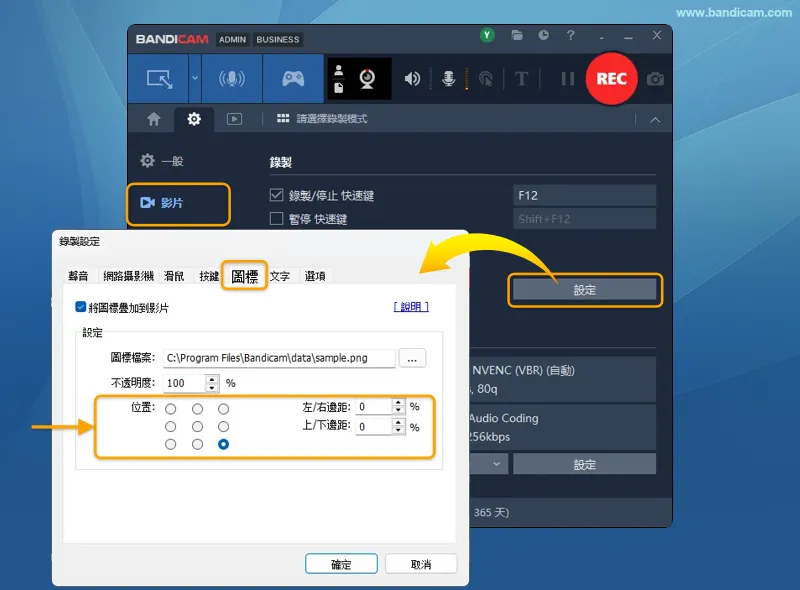The width and height of the screenshot is (800, 590).
Task: Toggle the text overlay T icon
Action: [x=521, y=79]
